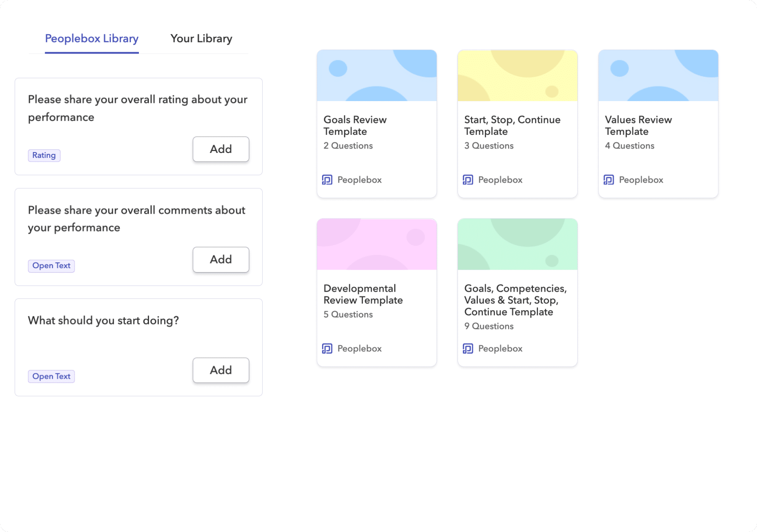Select the 'Start, Stop, Continue Template' title
The width and height of the screenshot is (757, 532).
(513, 125)
